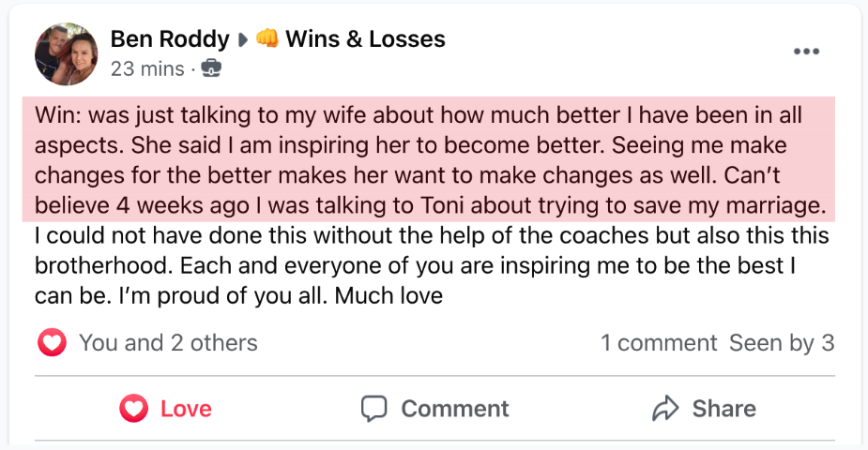Screen dimensions: 868x450
Task: Click the speech bubble comment icon
Action: [374, 409]
